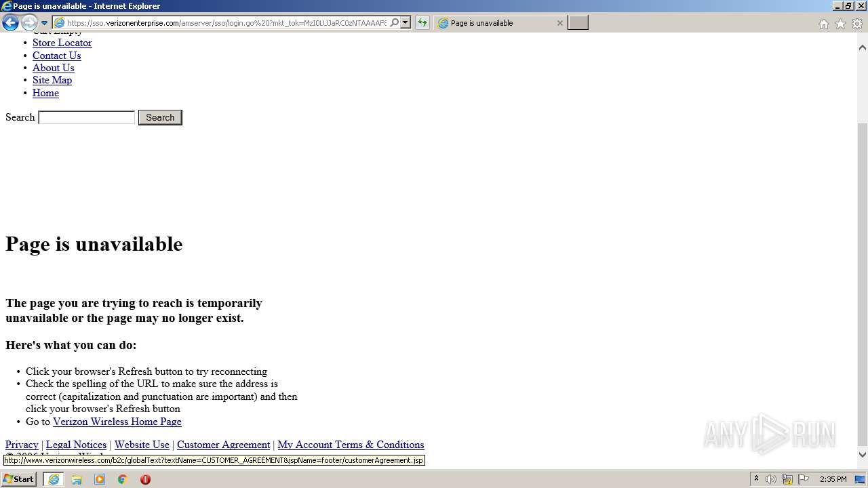The image size is (868, 488).
Task: Click the network tray icon
Action: pos(787,479)
